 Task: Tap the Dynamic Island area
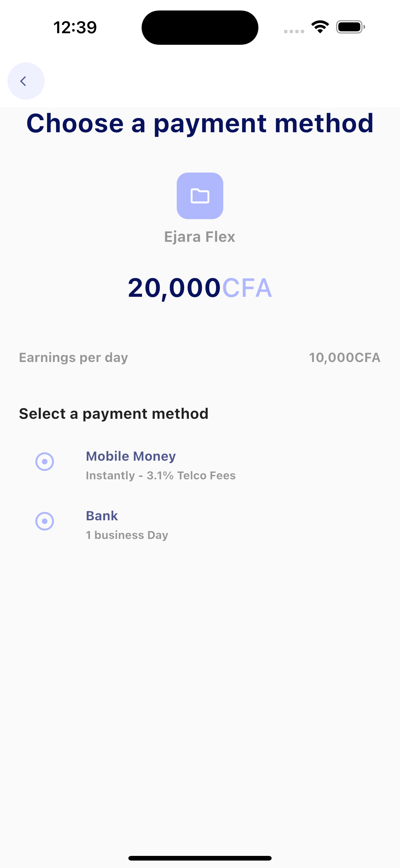(x=200, y=27)
